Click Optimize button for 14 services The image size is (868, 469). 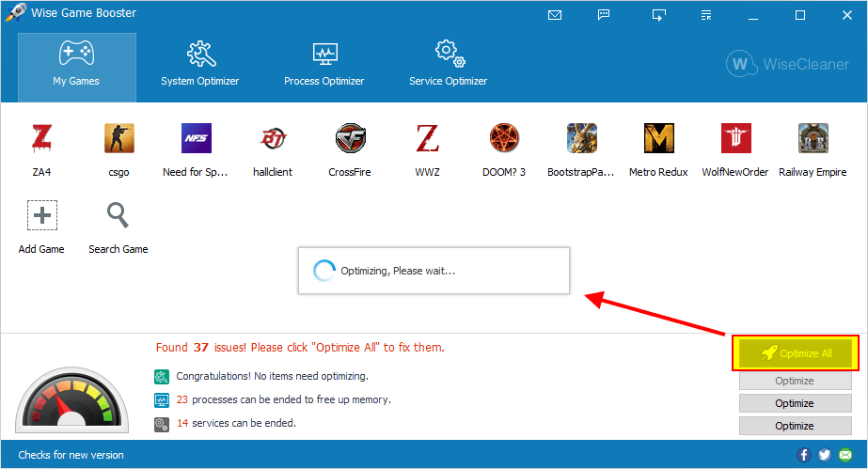coord(795,426)
